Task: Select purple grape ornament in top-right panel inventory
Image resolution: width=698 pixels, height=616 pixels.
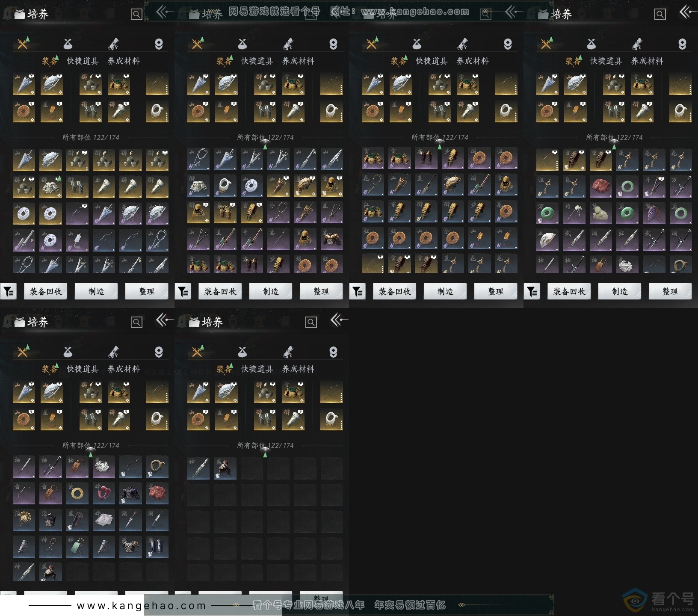Action: [654, 213]
